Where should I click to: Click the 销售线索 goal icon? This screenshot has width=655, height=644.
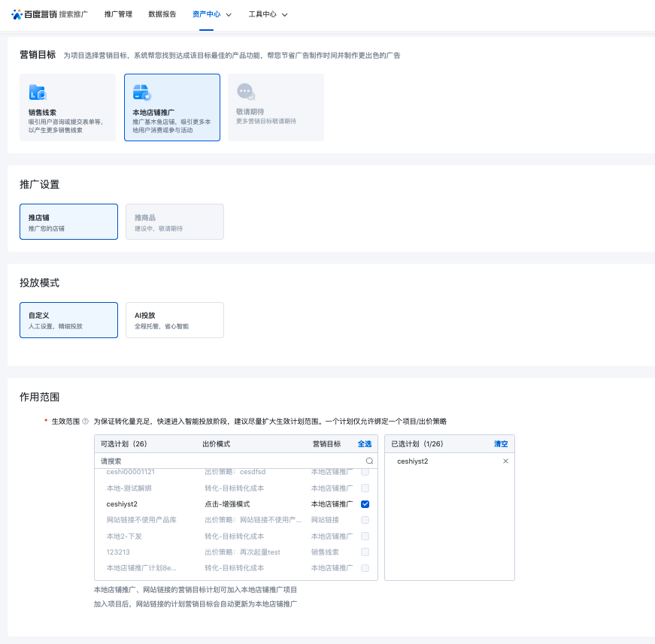coord(38,92)
